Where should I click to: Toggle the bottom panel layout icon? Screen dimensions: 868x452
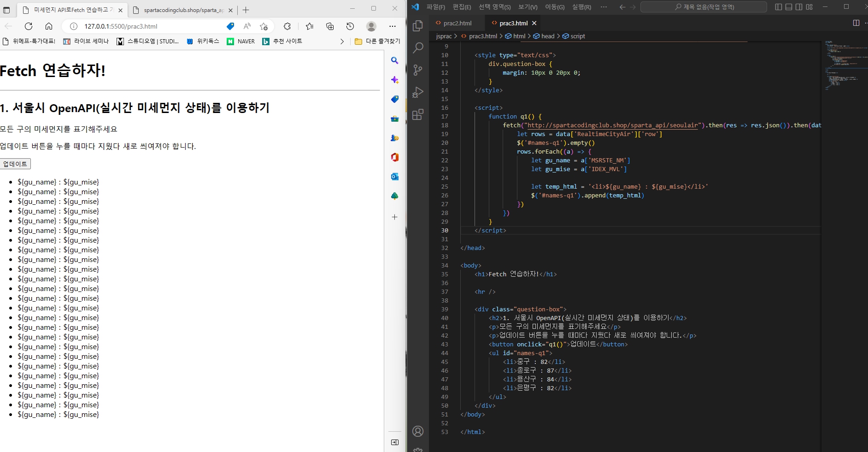tap(789, 7)
